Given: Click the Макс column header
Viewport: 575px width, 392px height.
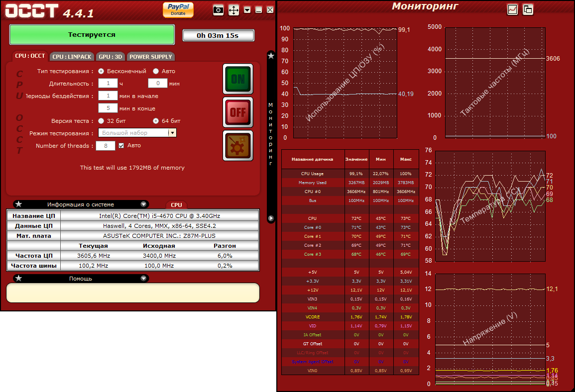Looking at the screenshot, I should pos(406,159).
